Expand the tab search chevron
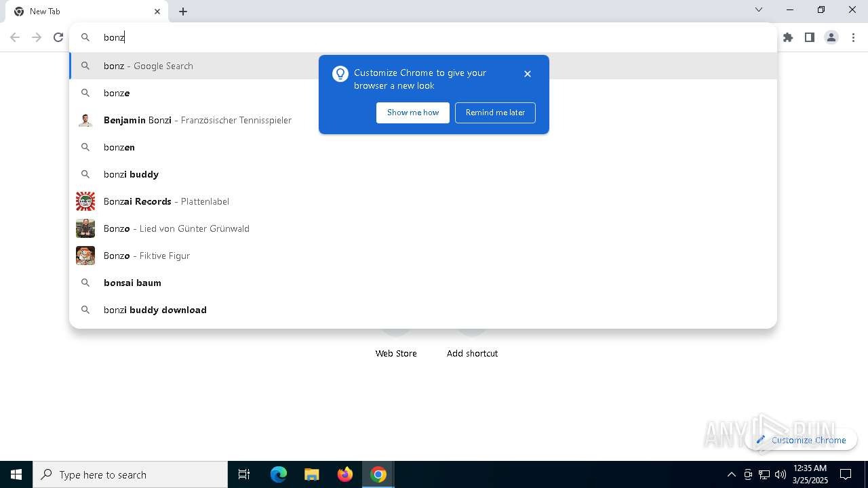The width and height of the screenshot is (868, 488). coord(759,9)
